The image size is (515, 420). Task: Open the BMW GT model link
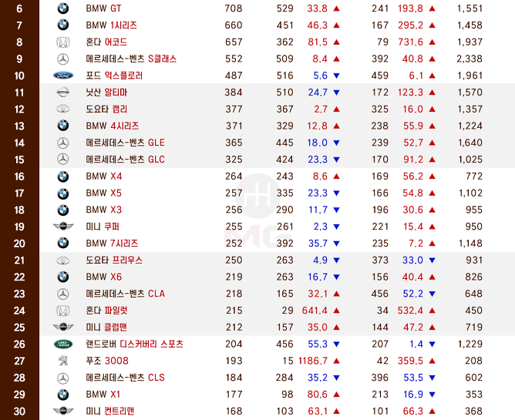[103, 8]
